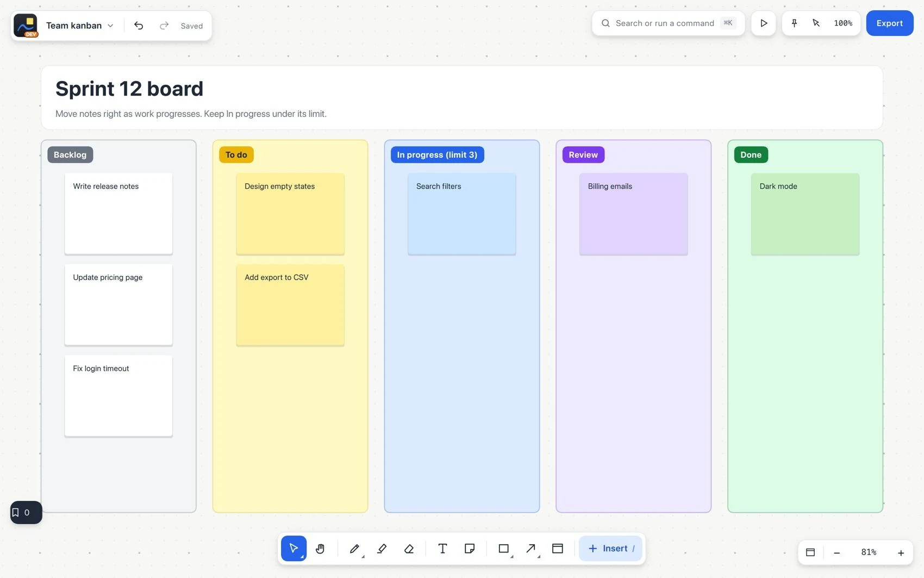924x578 pixels.
Task: Toggle the pin icon in the top bar
Action: pos(795,23)
